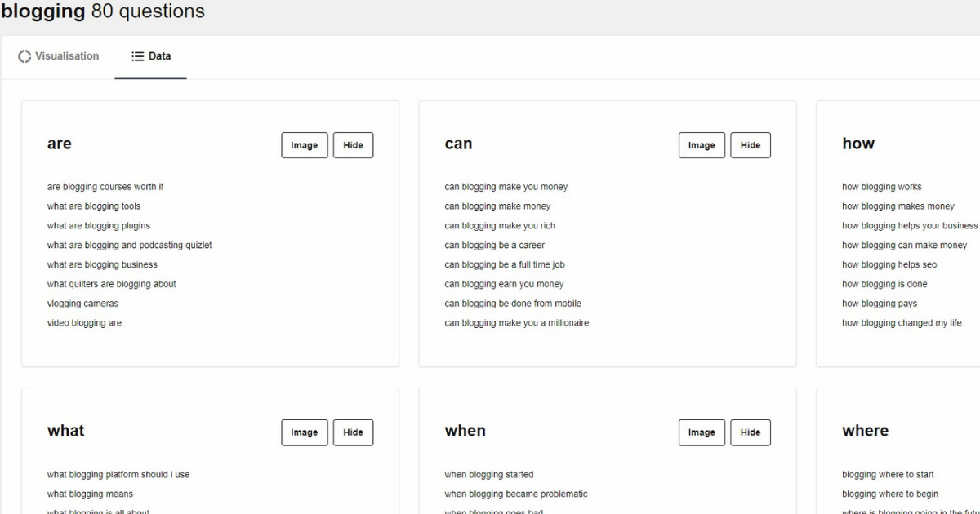Click the Data list icon
Viewport: 980px width, 514px height.
(x=137, y=56)
